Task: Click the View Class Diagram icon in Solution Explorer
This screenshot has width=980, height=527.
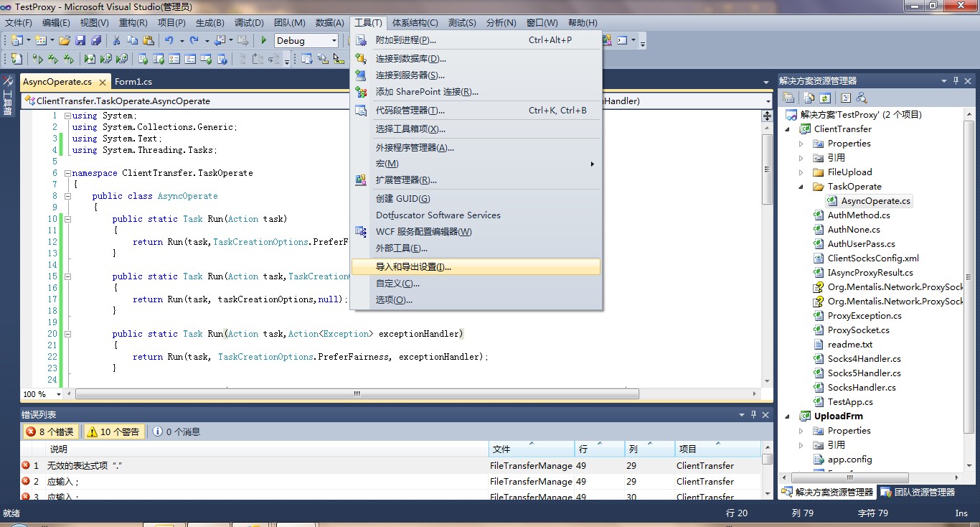Action: (x=862, y=98)
